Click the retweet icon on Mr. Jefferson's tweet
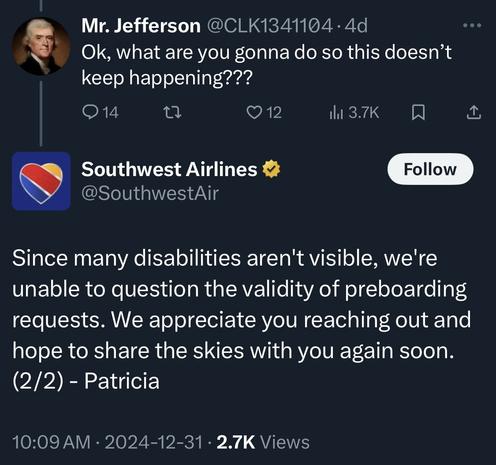496x465 pixels. (174, 112)
